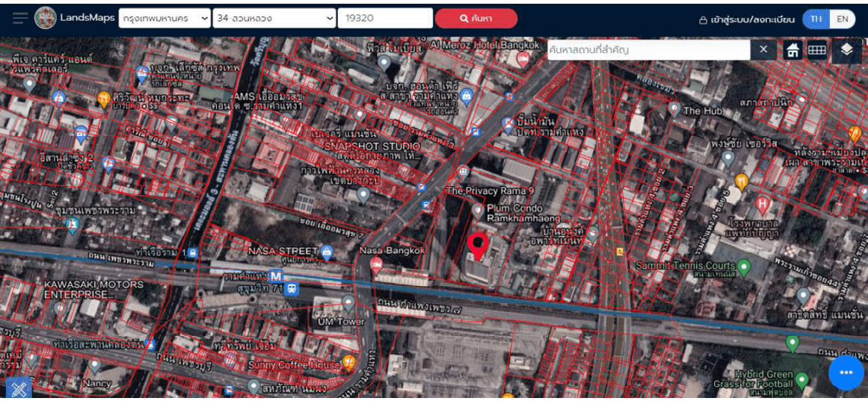Viewport: 868px width, 401px height.
Task: Click the NASA STREET shopping marker
Action: [x=327, y=252]
